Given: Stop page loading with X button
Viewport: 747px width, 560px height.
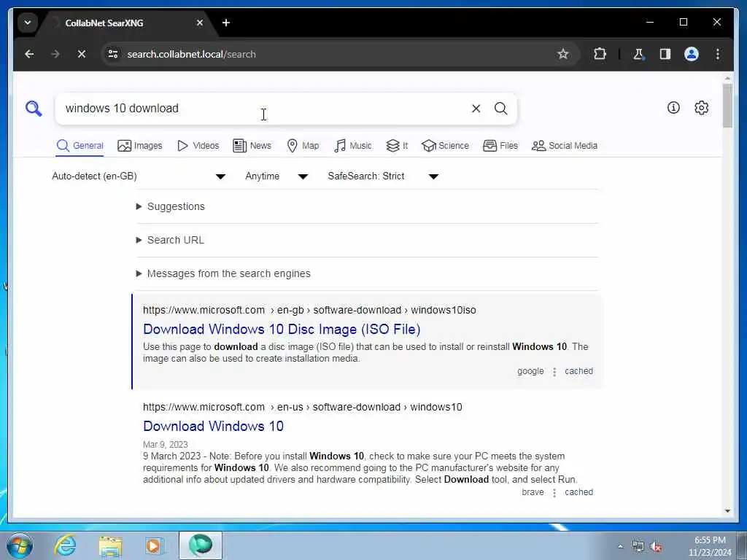Looking at the screenshot, I should pyautogui.click(x=82, y=54).
